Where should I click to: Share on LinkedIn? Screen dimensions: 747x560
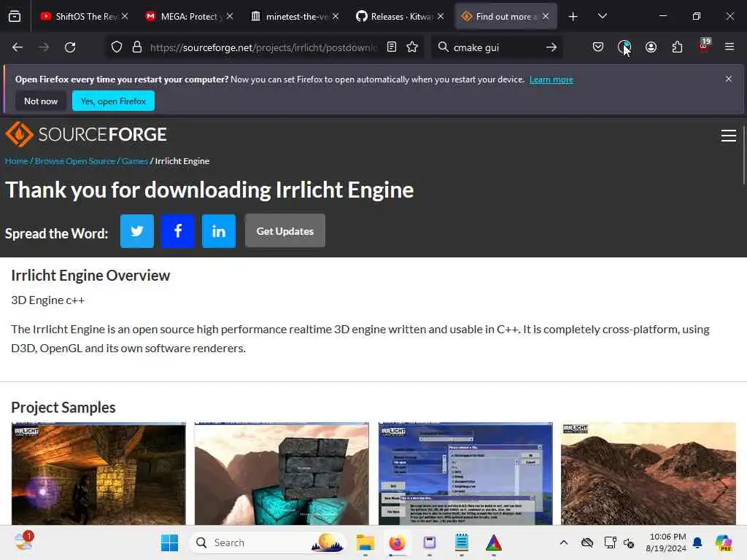(219, 231)
